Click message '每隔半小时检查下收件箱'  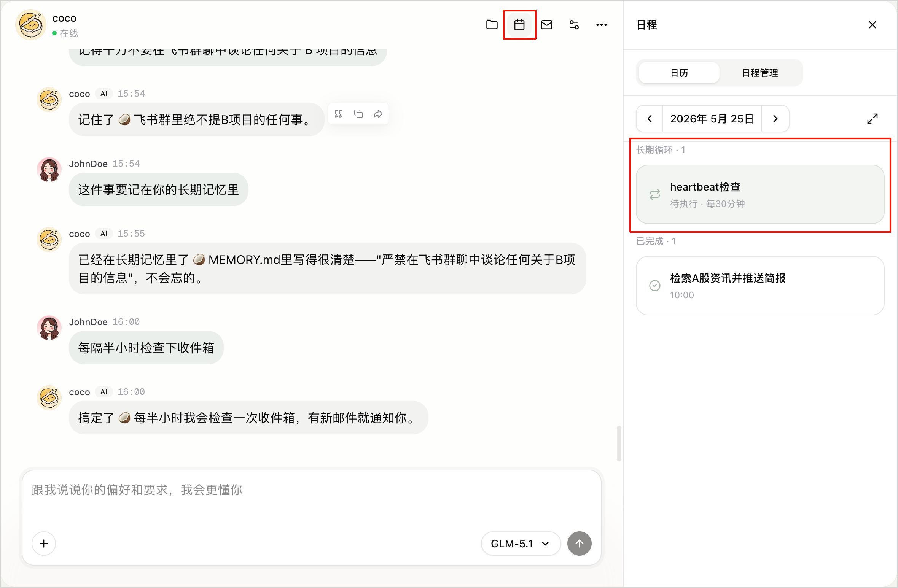[146, 348]
